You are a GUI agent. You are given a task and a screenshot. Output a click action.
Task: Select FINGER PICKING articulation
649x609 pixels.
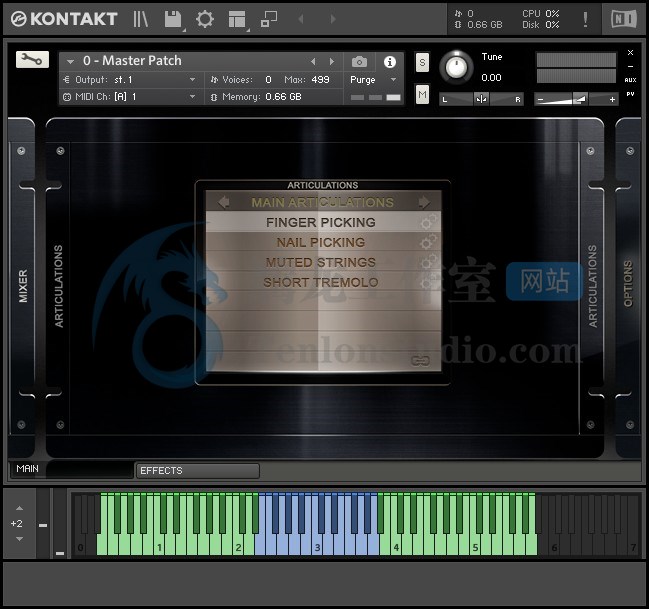tap(321, 222)
